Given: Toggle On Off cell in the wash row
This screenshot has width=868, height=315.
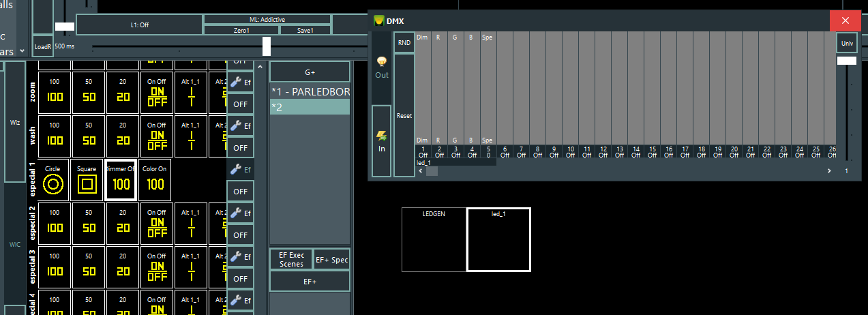Looking at the screenshot, I should (157, 136).
